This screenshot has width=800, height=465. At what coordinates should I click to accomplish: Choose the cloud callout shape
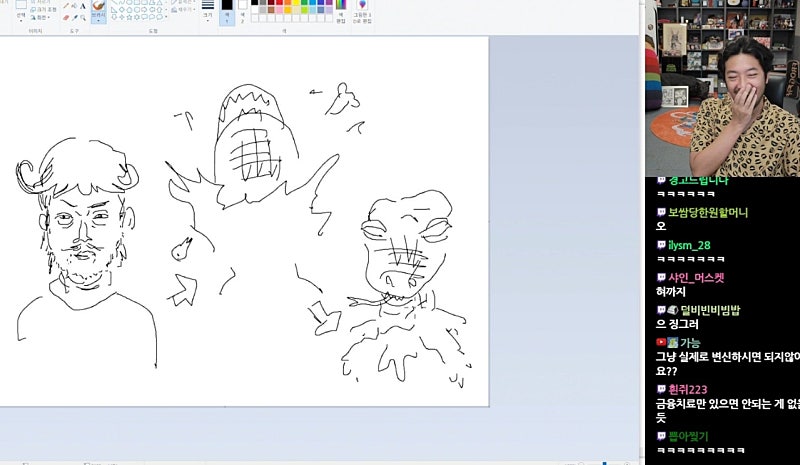tap(159, 17)
